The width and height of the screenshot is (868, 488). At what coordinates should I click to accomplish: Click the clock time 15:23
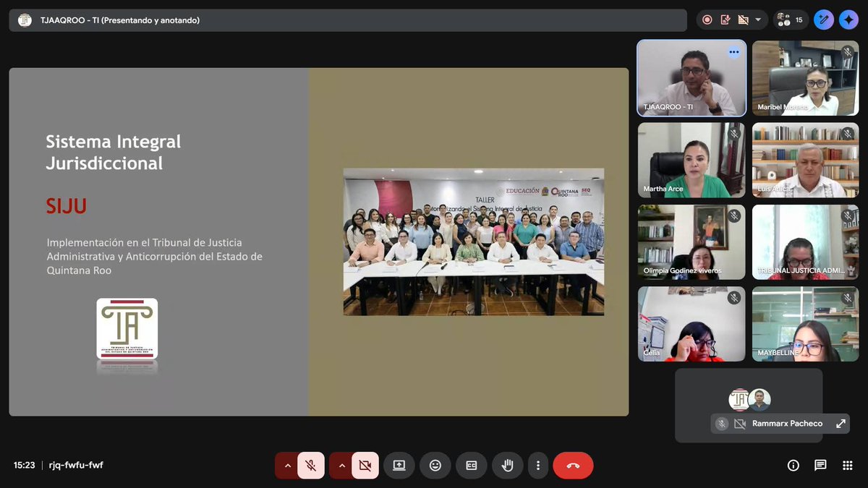(x=24, y=466)
